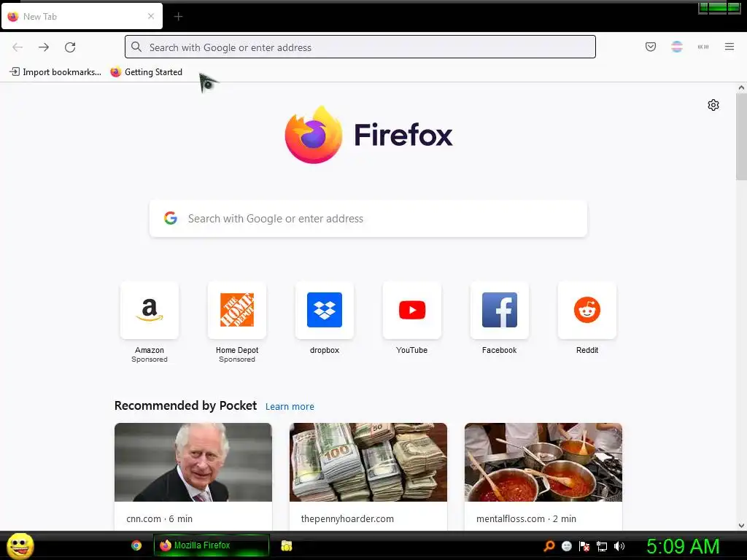The height and width of the screenshot is (560, 747).
Task: Click the round white face tray icon
Action: click(566, 546)
